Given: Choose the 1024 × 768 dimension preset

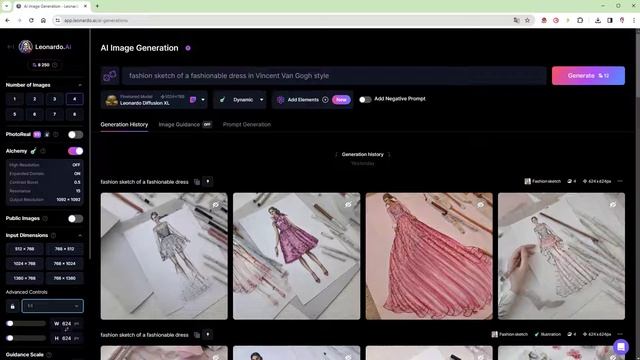Looking at the screenshot, I should (x=24, y=264).
